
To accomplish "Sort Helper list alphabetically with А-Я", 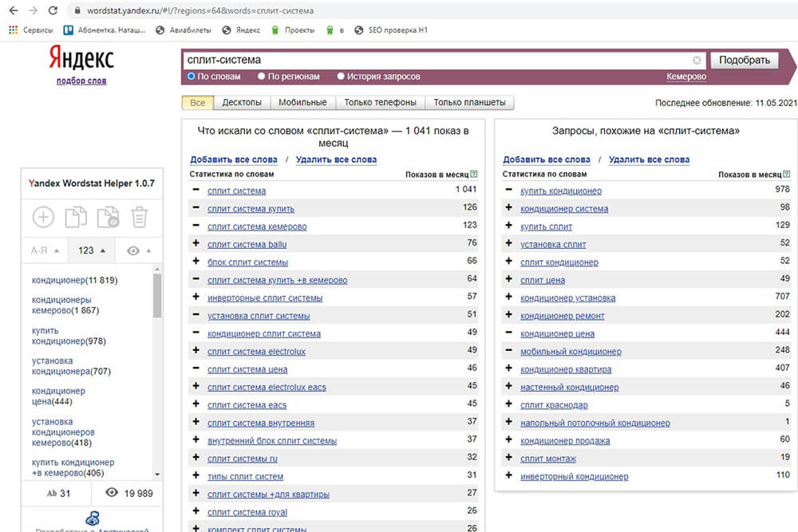I will click(x=45, y=250).
